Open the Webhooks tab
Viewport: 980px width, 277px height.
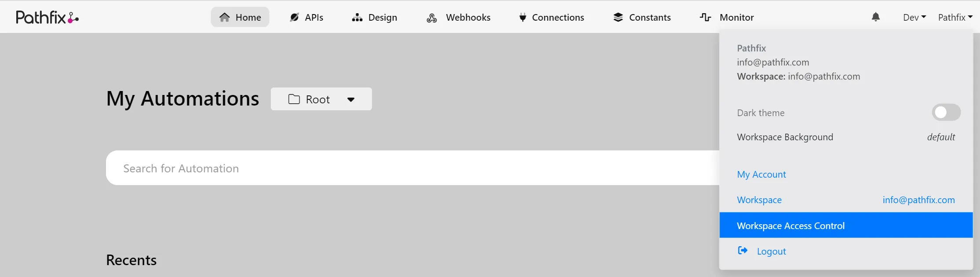tap(459, 17)
